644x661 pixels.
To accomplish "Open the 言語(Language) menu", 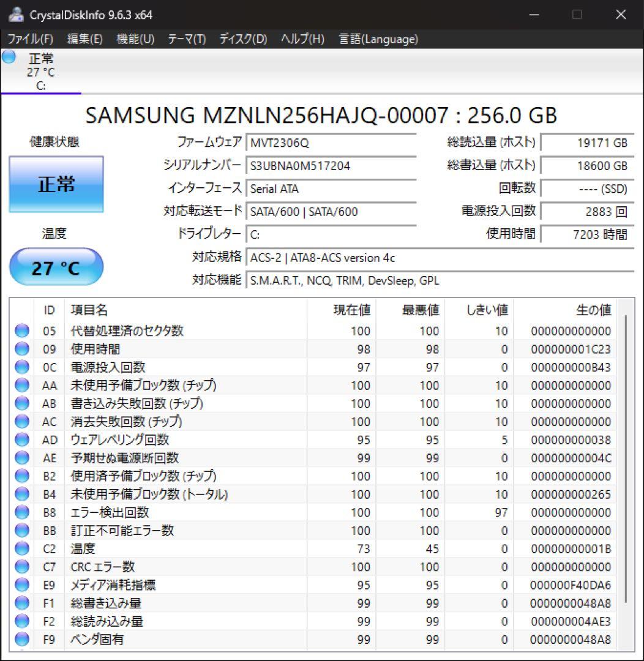I will point(376,39).
